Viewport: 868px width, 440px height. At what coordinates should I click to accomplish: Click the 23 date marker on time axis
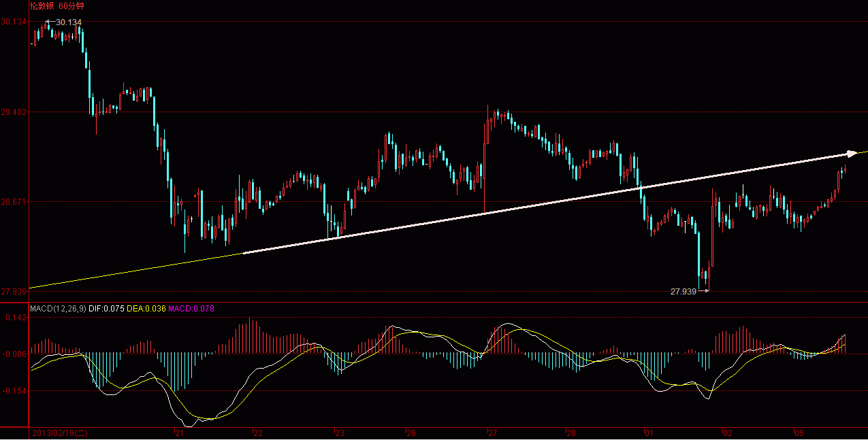tap(340, 433)
